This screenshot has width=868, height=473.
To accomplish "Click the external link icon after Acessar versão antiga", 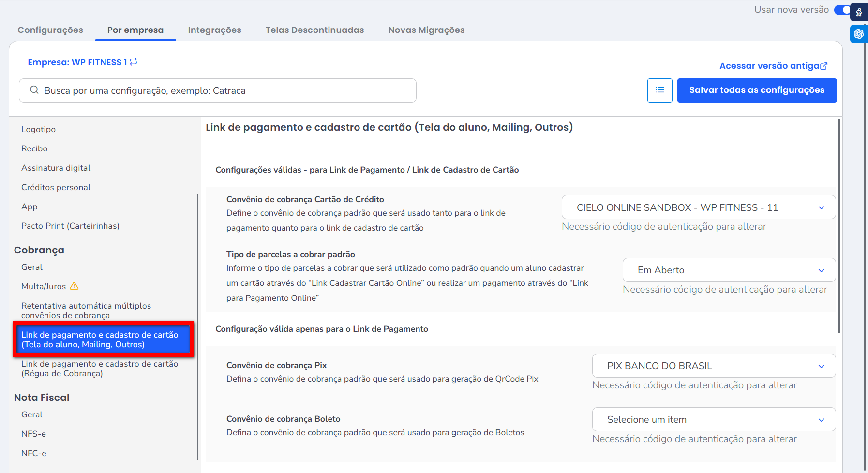I will (824, 66).
